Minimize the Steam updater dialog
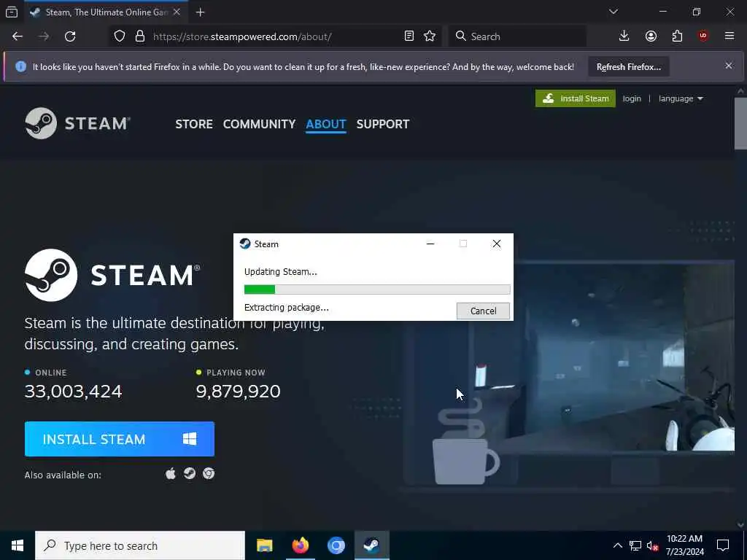Image resolution: width=747 pixels, height=560 pixels. coord(430,244)
